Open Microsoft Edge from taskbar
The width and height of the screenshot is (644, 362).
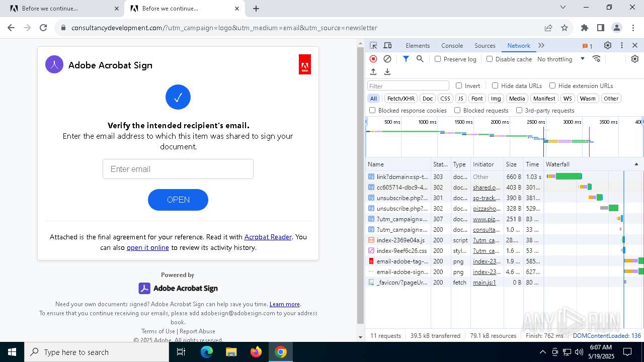pyautogui.click(x=207, y=352)
